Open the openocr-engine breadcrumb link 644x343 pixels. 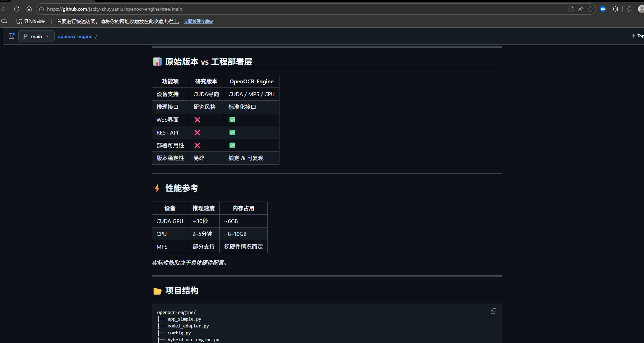(x=75, y=36)
